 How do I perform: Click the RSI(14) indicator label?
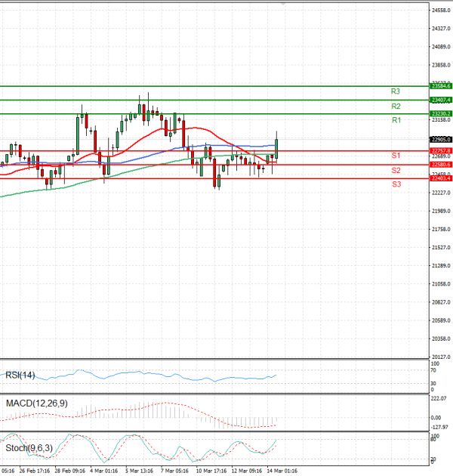(x=22, y=374)
